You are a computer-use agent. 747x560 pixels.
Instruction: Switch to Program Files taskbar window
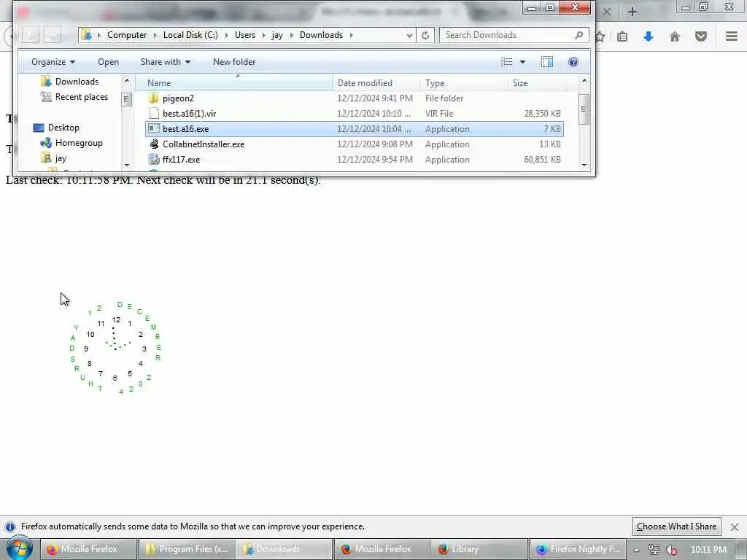pos(186,549)
